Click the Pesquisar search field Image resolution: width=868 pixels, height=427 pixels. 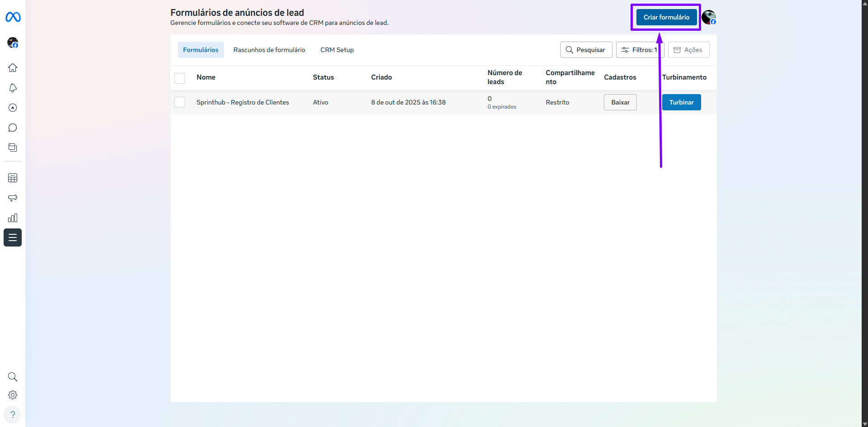click(586, 50)
